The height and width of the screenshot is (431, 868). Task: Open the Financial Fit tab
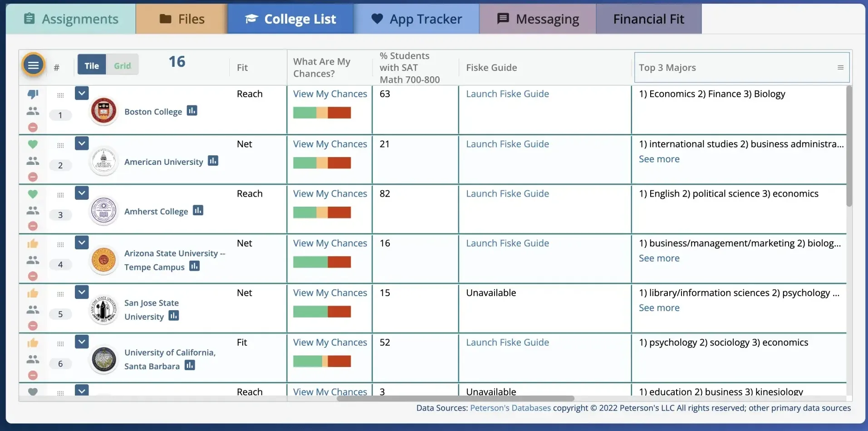[x=648, y=19]
